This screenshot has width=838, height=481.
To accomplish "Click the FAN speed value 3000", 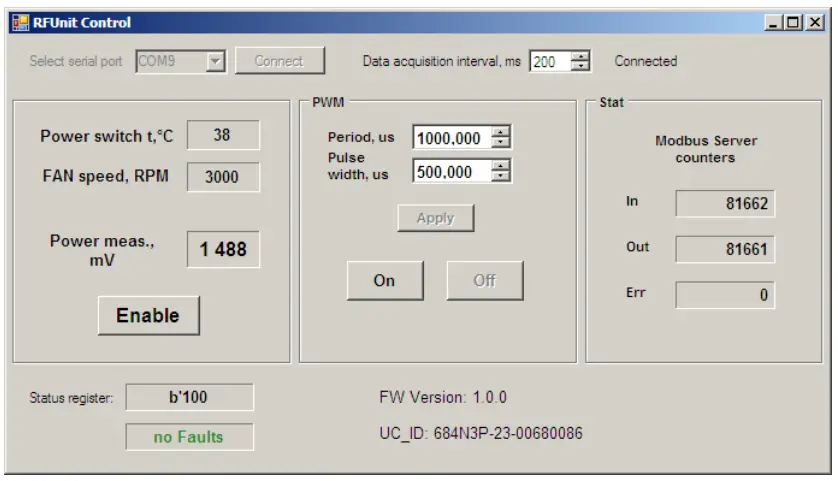I will click(223, 177).
